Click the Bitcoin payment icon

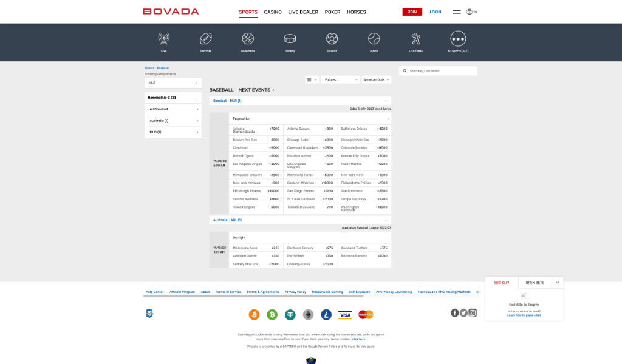[254, 314]
